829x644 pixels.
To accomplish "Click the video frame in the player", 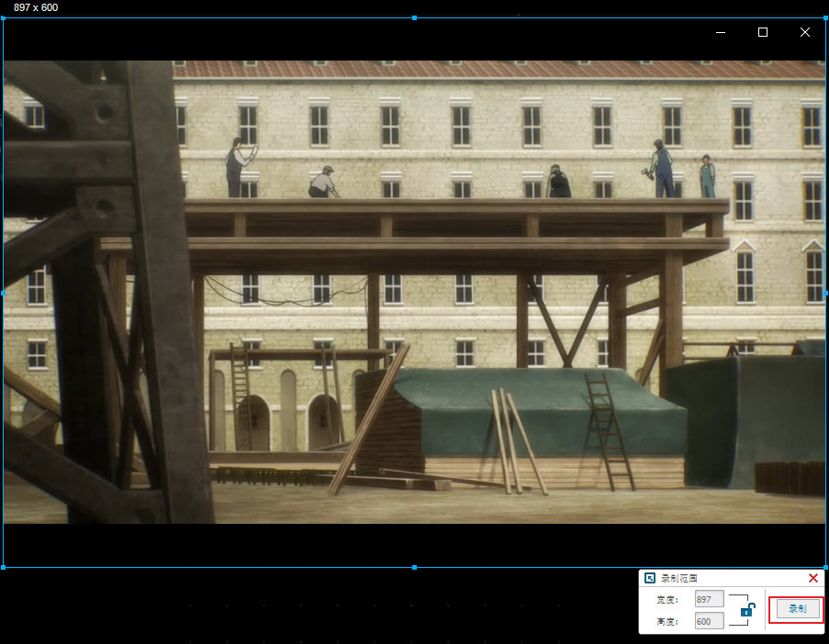I will [415, 292].
